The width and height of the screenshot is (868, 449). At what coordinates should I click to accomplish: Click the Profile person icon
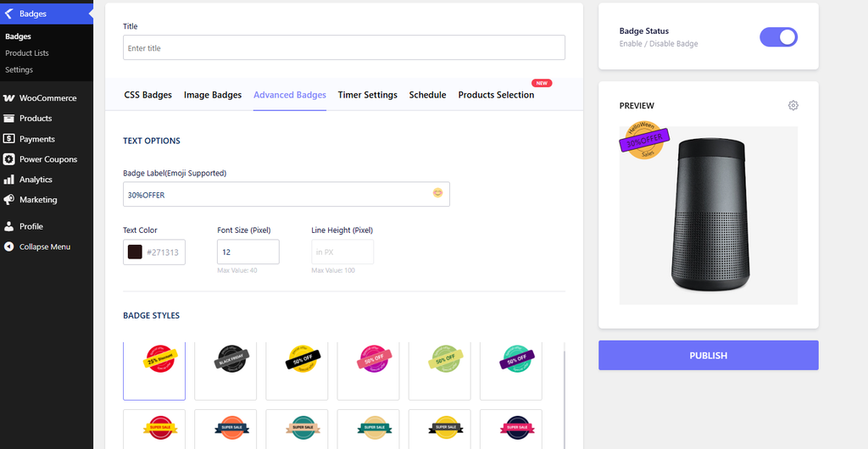pos(8,226)
